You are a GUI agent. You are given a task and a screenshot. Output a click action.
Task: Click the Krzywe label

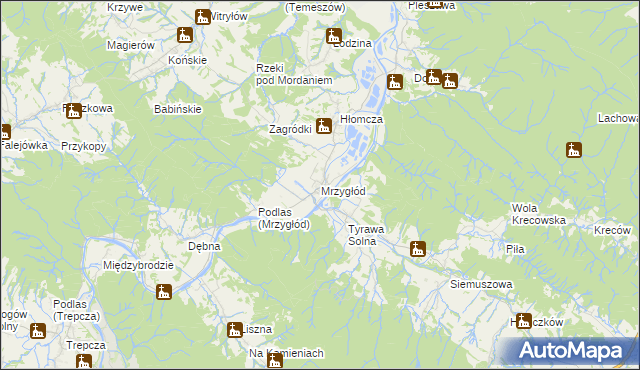125,7
